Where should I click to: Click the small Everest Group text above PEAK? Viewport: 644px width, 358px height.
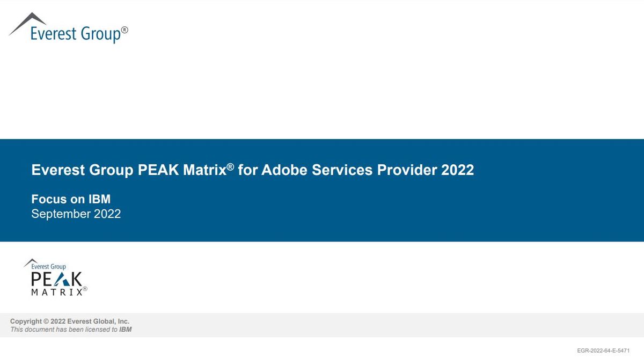48,266
